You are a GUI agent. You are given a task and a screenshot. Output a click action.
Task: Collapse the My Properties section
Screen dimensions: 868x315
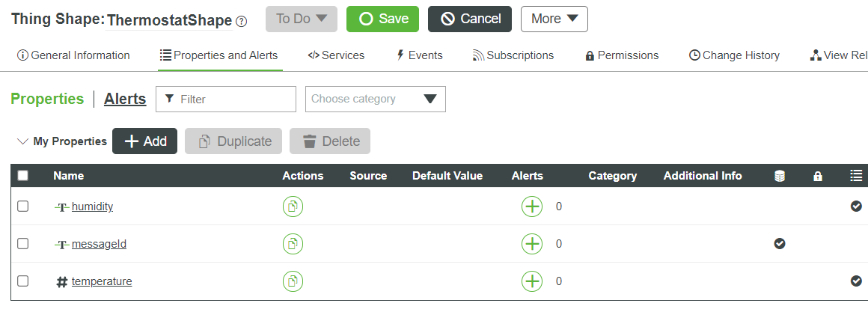tap(22, 141)
